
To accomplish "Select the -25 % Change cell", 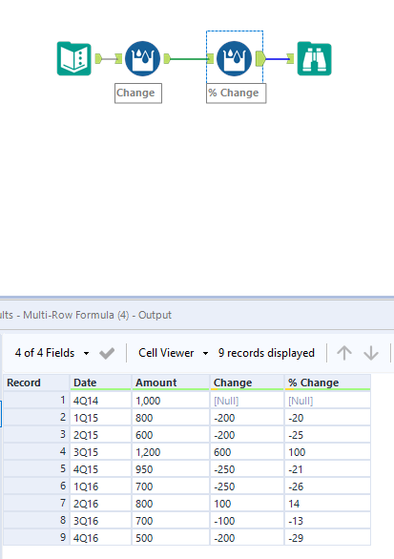I will [x=327, y=435].
